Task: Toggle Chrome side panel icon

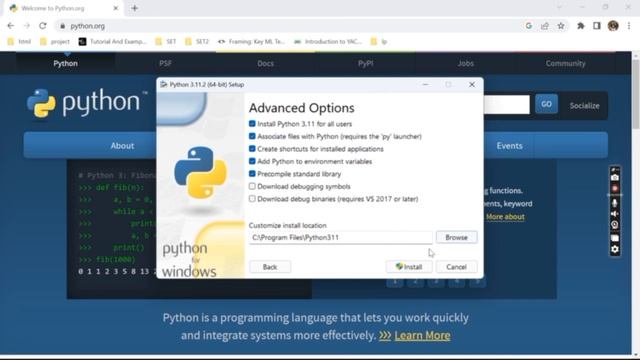Action: pyautogui.click(x=597, y=26)
